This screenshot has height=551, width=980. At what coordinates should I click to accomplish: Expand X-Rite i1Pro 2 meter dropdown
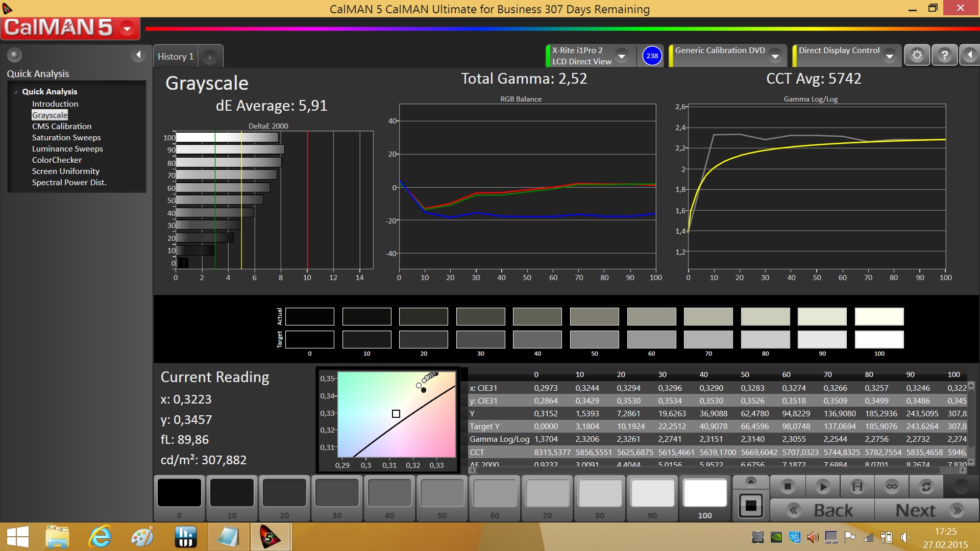[622, 56]
